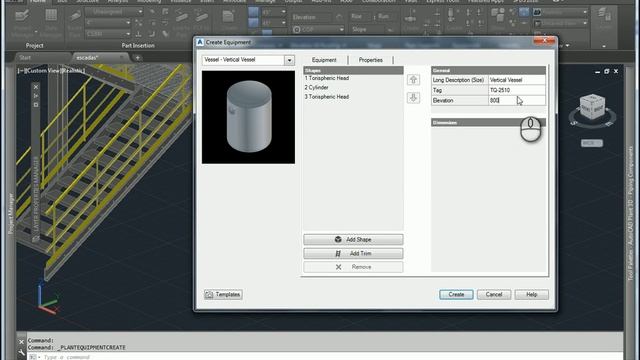Image resolution: width=640 pixels, height=360 pixels.
Task: Click the Remove shape button
Action: click(353, 267)
